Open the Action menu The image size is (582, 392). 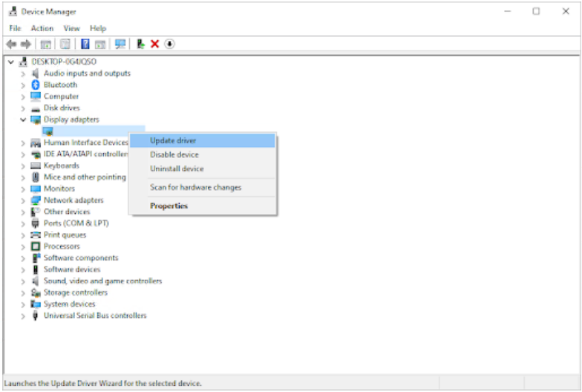[x=42, y=28]
